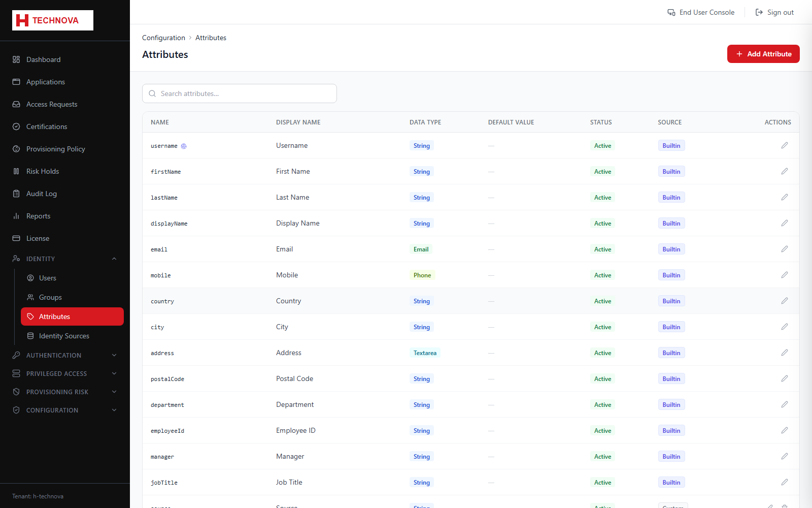The image size is (812, 508).
Task: Click the Reports bar chart icon
Action: (x=16, y=216)
